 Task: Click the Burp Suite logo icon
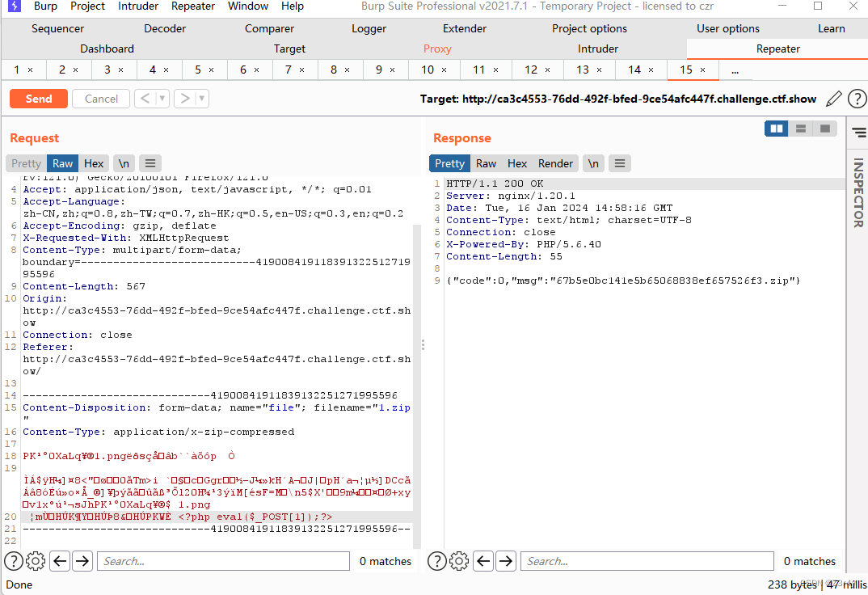tap(13, 6)
